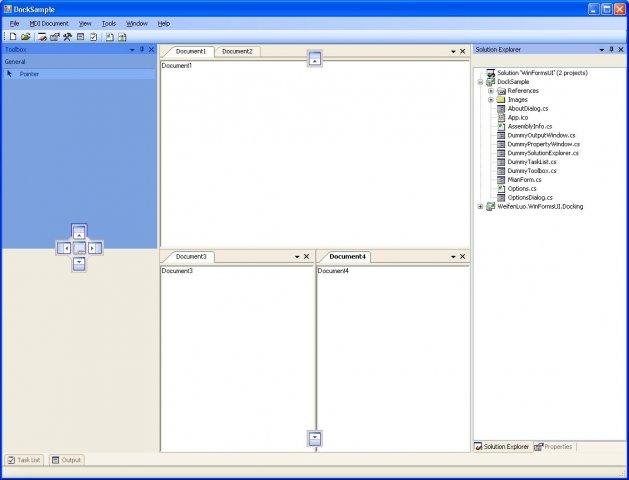The width and height of the screenshot is (629, 480).
Task: Click the down arrow of dock guide diamond
Action: tap(79, 264)
